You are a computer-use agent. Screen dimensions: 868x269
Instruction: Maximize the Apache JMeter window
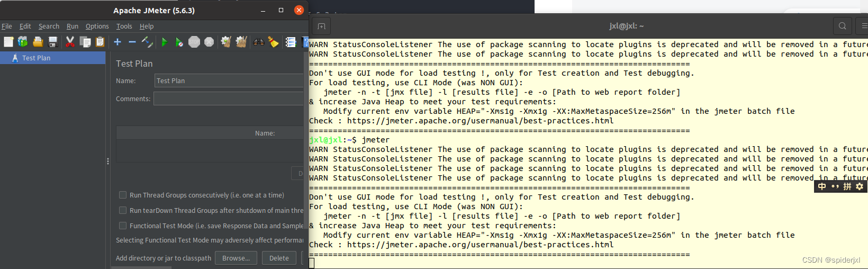coord(281,10)
